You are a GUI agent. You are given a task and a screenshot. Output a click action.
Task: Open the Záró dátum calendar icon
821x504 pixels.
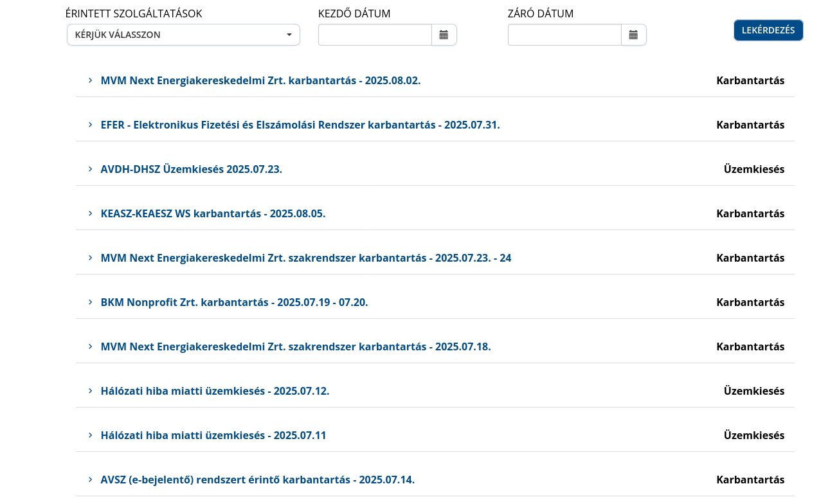tap(633, 35)
